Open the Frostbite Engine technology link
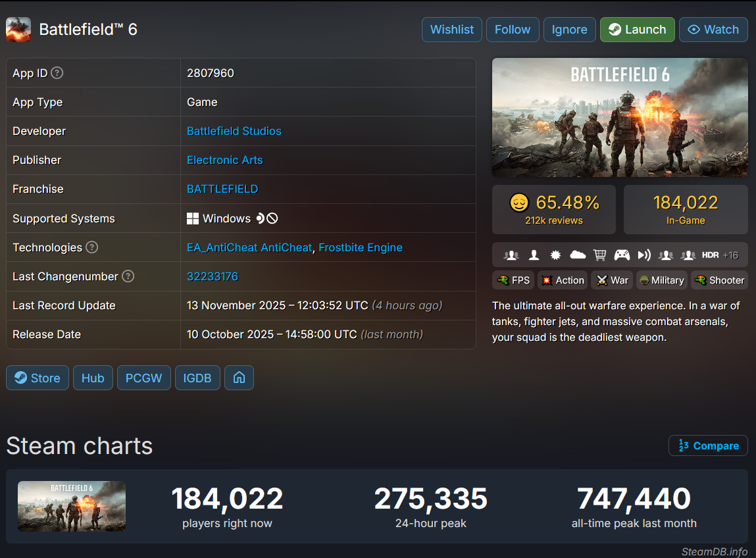Screen dimensions: 756x558 point(361,247)
